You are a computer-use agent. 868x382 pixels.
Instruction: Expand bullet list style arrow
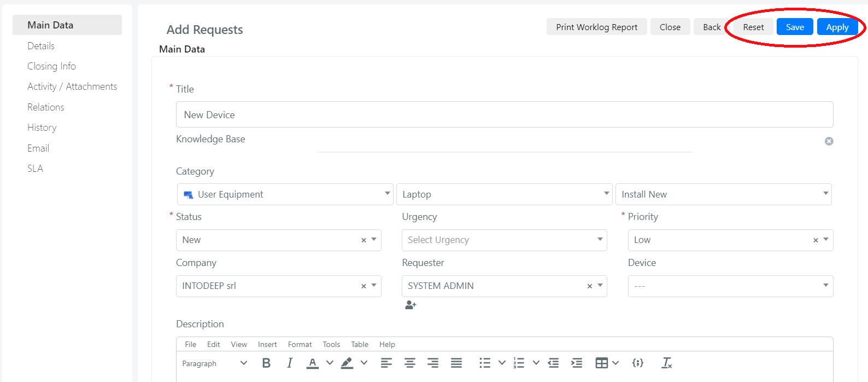[502, 363]
